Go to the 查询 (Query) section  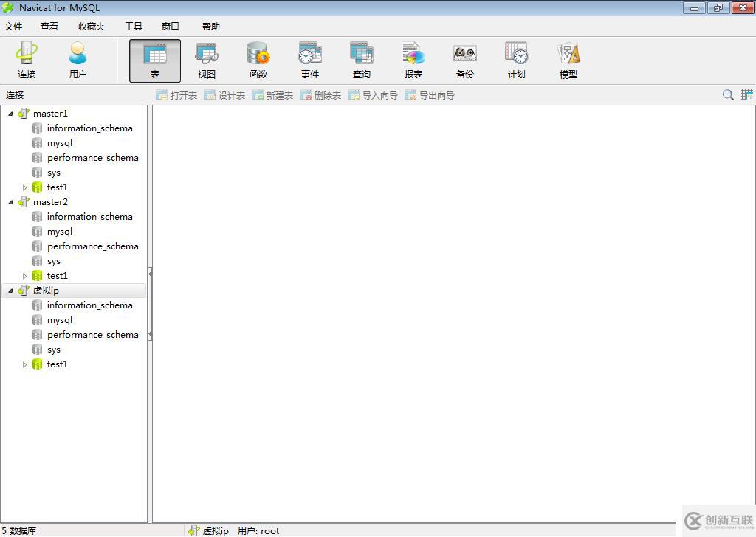click(x=362, y=60)
